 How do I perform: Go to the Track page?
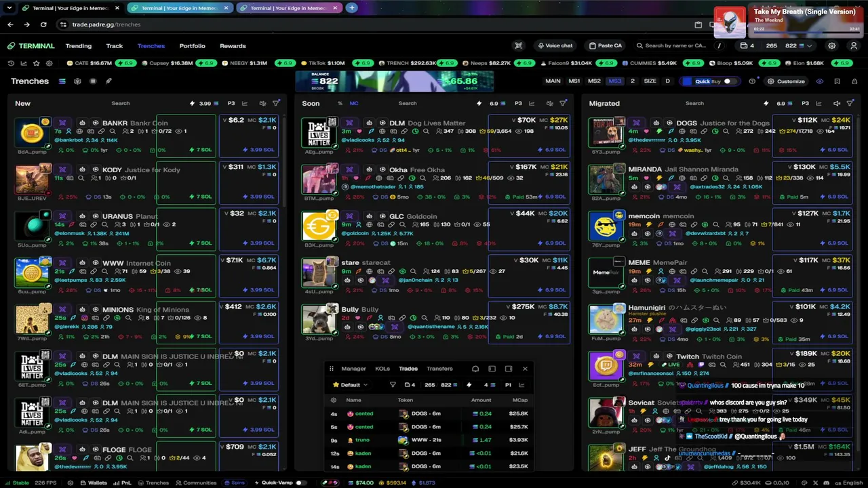click(115, 46)
